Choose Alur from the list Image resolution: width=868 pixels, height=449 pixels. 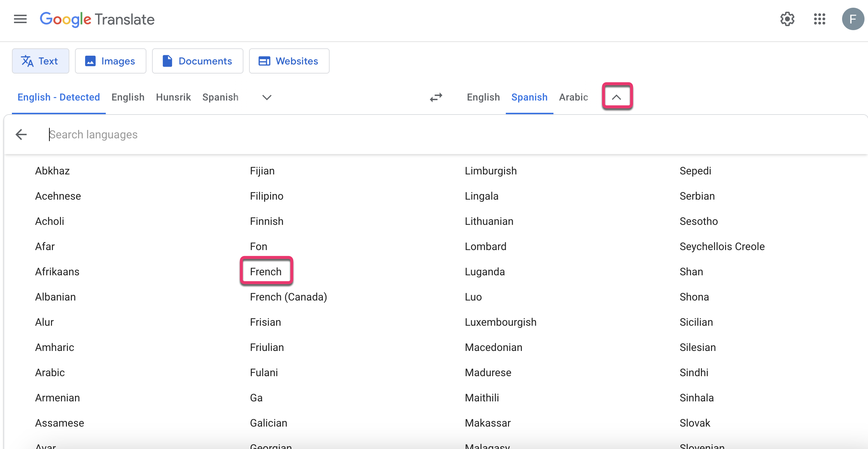44,322
